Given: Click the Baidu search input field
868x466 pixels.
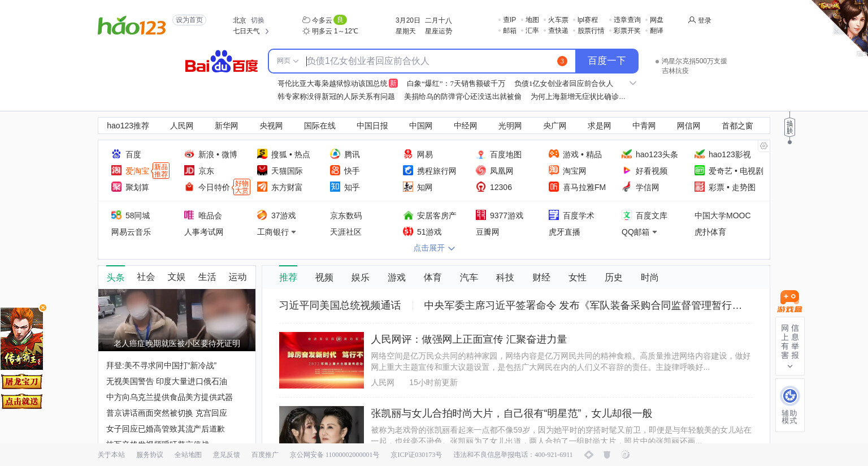Looking at the screenshot, I should click(428, 61).
